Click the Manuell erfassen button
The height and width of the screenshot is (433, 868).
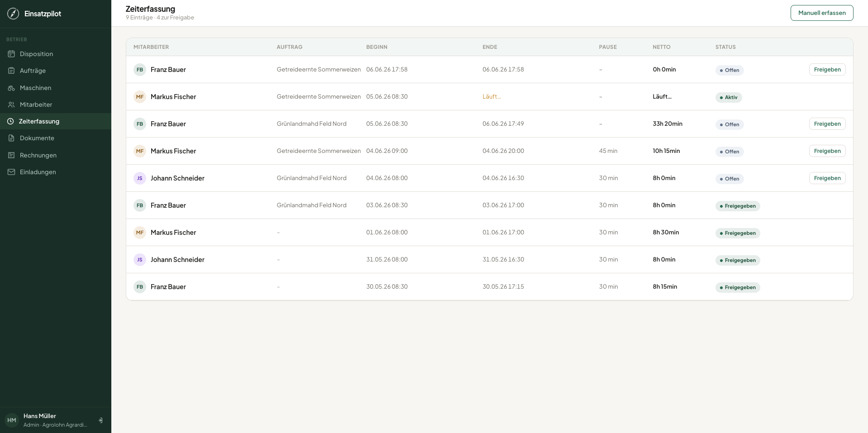click(x=822, y=13)
